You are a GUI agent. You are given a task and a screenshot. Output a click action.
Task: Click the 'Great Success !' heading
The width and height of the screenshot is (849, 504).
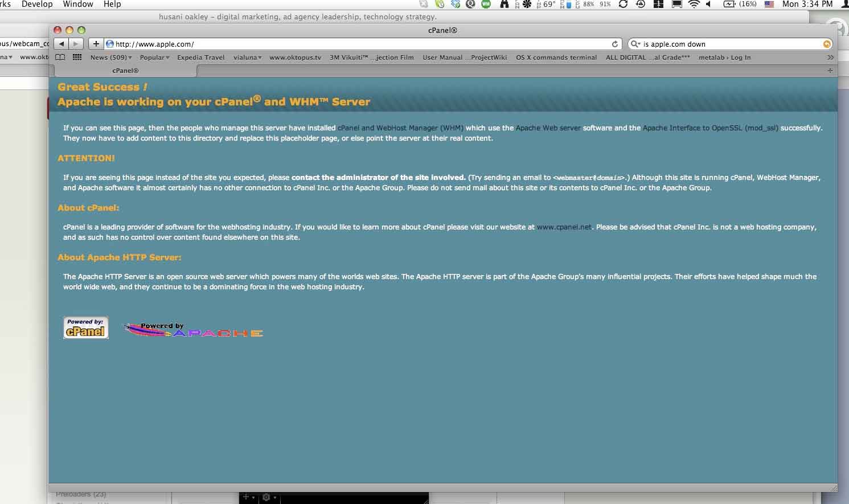coord(102,87)
